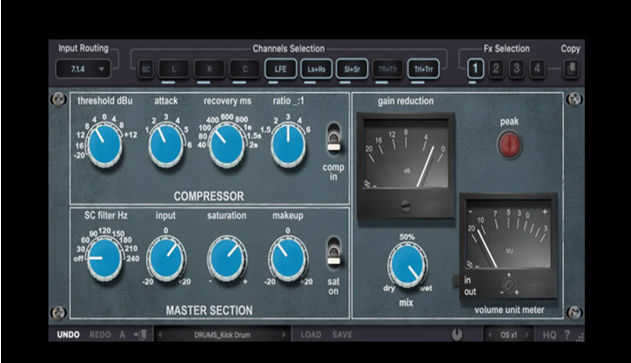Increase oversampling with right arrow

527,335
